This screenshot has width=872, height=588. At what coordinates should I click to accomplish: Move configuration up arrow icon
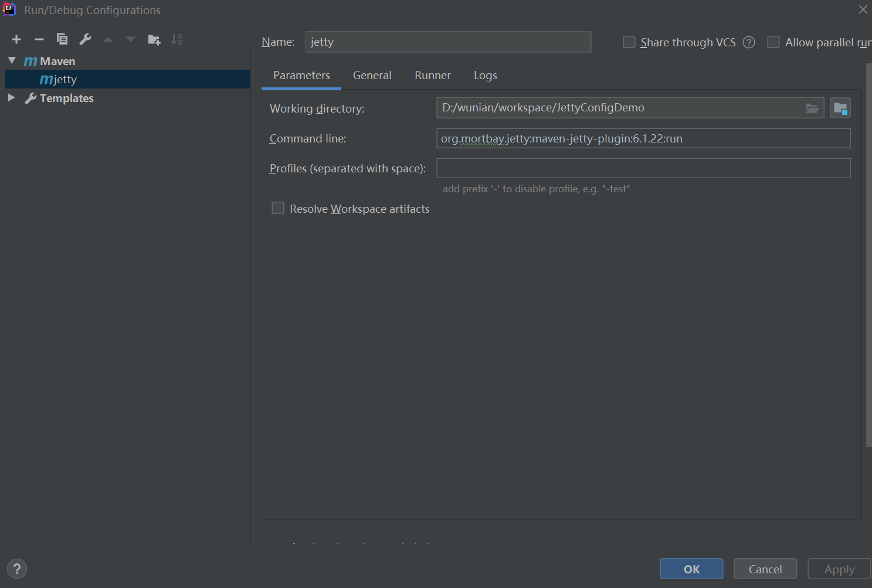(108, 39)
